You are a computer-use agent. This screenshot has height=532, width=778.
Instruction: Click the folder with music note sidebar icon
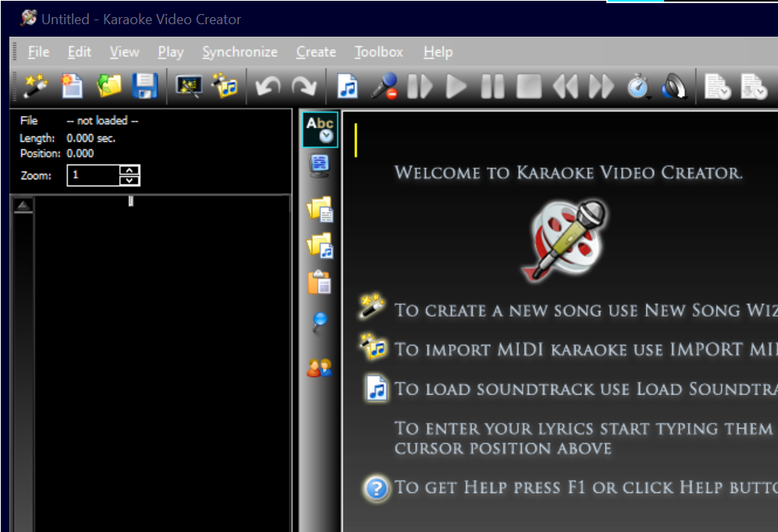(320, 246)
